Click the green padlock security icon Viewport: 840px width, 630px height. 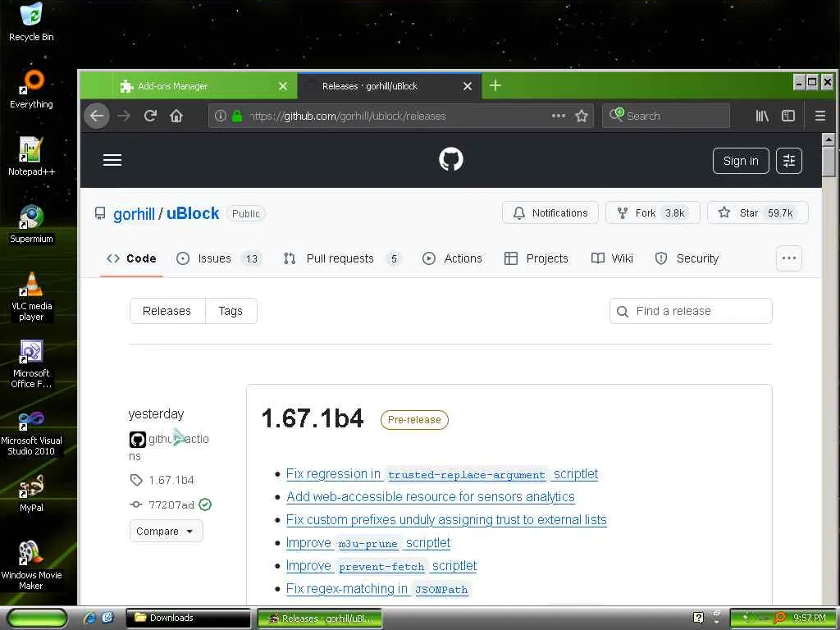(237, 116)
